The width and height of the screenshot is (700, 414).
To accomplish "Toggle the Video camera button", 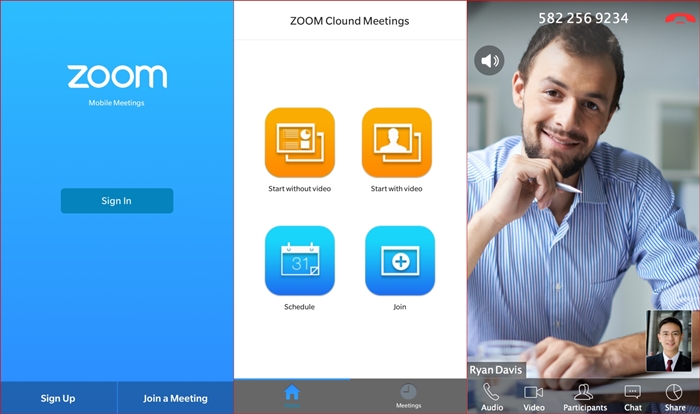I will click(533, 397).
